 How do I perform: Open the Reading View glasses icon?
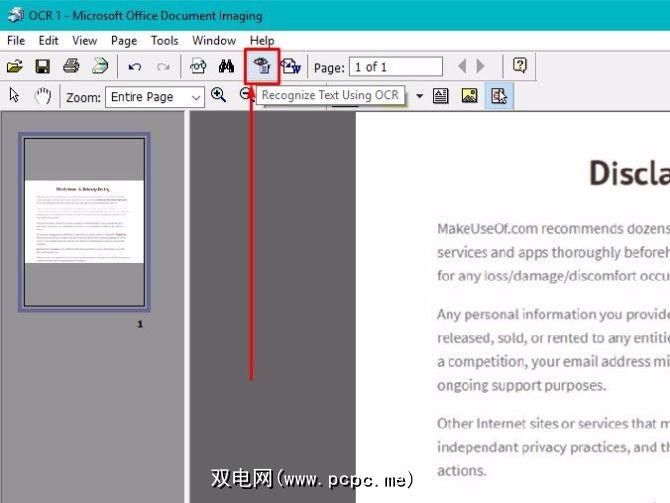[x=198, y=66]
